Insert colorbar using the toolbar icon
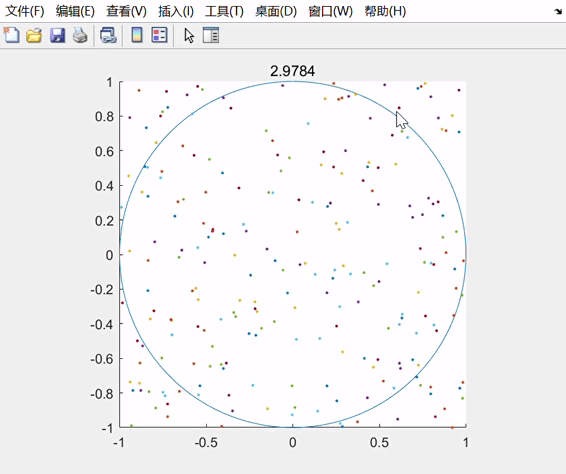Screen dimensions: 566x474 click(x=137, y=35)
